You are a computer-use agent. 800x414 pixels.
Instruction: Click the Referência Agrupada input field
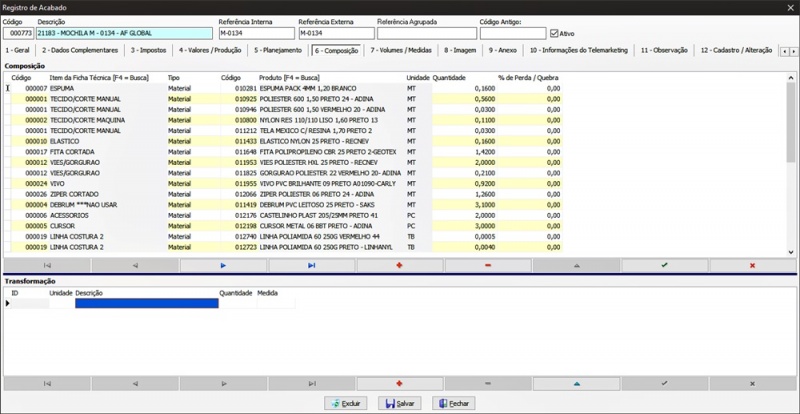pos(427,33)
